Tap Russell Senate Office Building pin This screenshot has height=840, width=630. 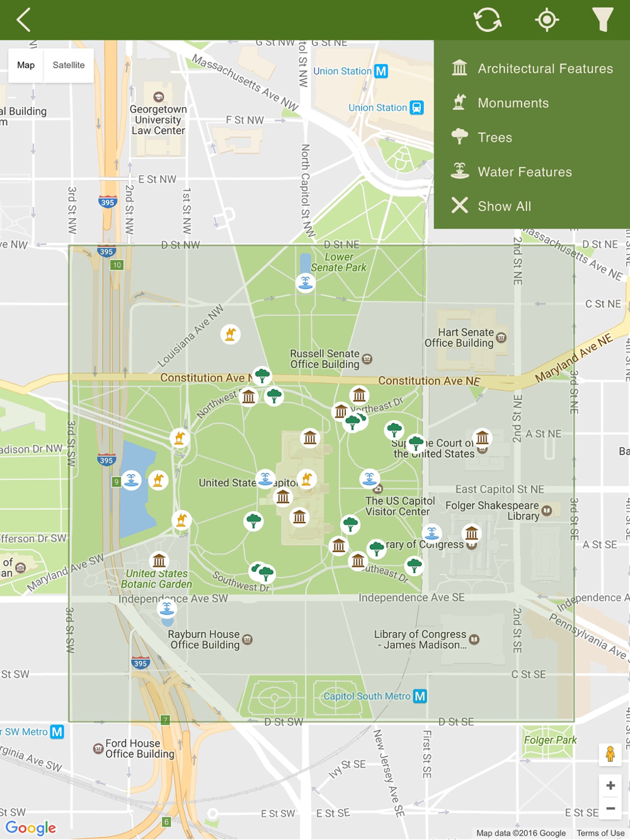pyautogui.click(x=367, y=359)
